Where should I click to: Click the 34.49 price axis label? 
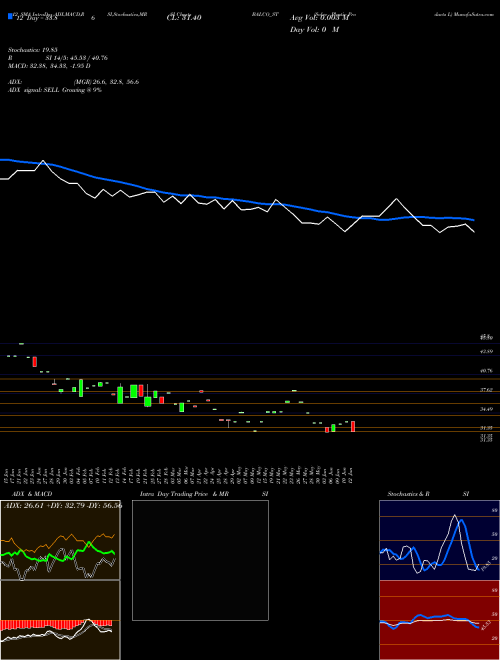[487, 409]
